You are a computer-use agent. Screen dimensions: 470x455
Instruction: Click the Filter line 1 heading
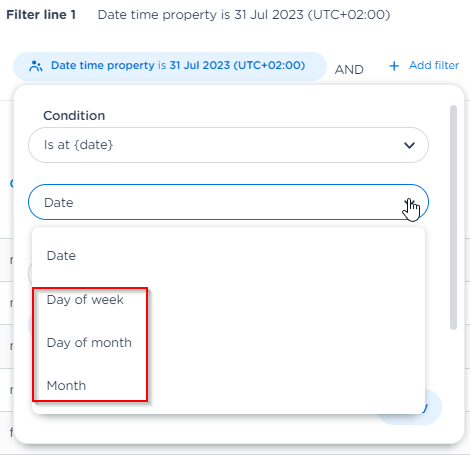pos(41,15)
